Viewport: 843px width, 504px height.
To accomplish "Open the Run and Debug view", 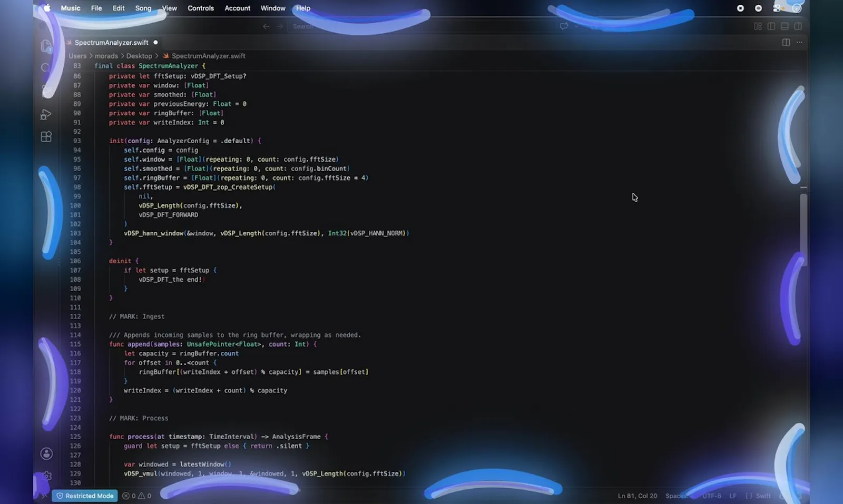I will [46, 114].
